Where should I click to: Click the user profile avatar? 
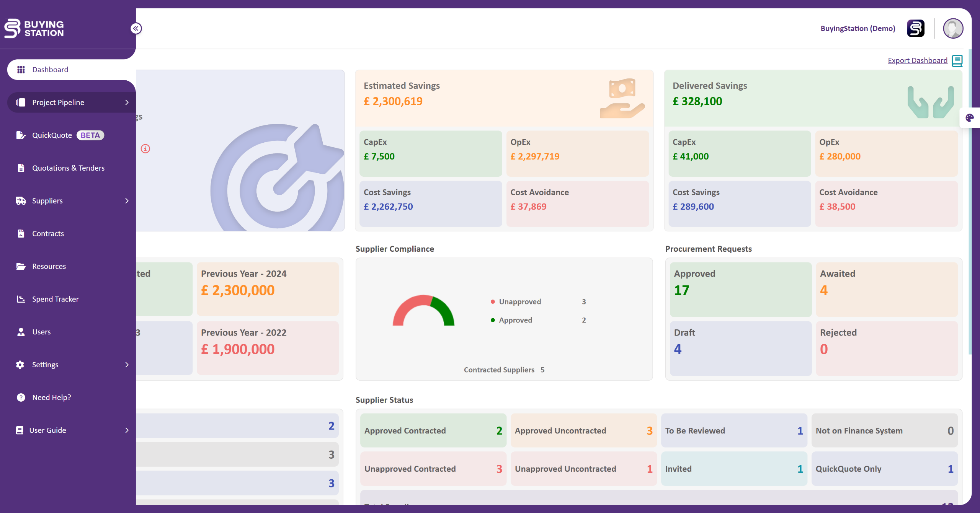click(x=953, y=28)
